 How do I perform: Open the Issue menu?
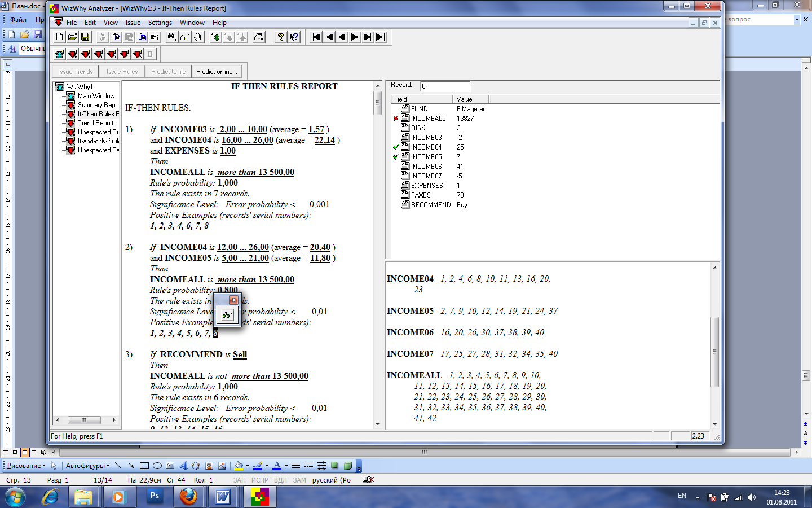tap(133, 23)
